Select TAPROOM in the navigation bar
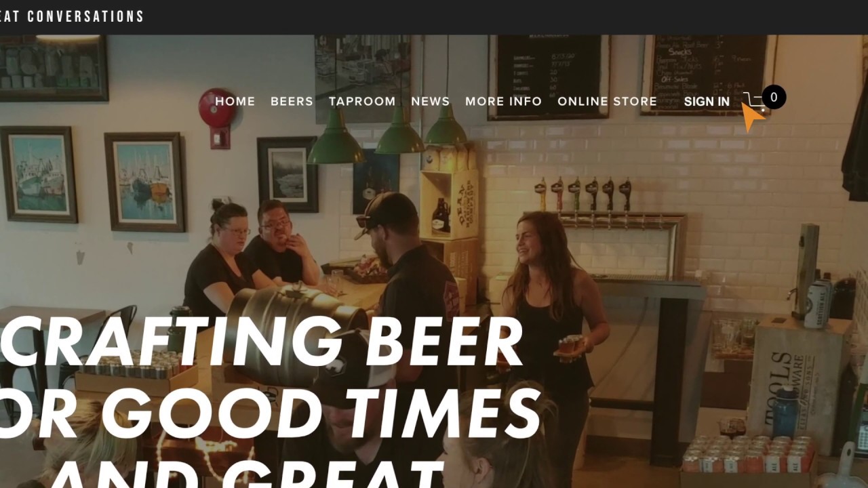The width and height of the screenshot is (868, 488). tap(362, 101)
